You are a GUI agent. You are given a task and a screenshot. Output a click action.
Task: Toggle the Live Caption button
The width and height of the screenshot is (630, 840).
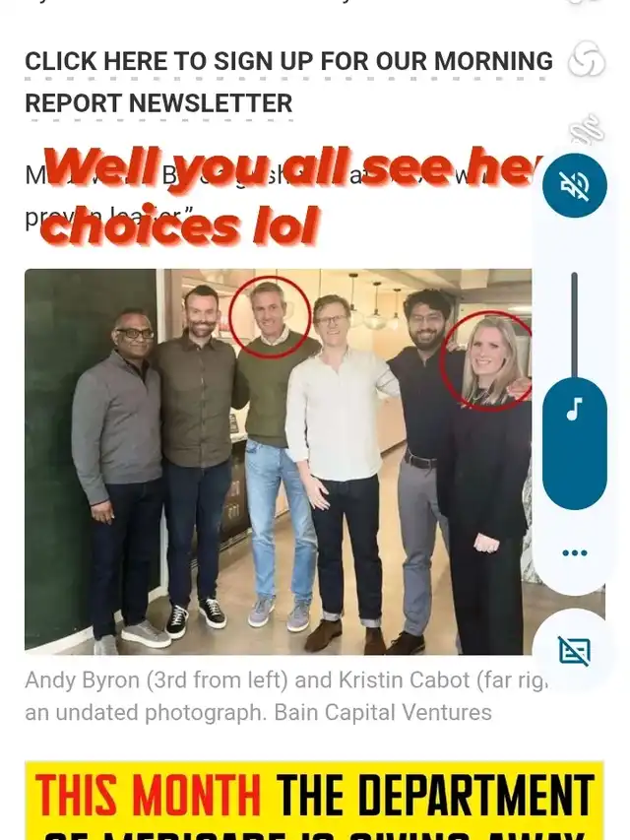[574, 651]
